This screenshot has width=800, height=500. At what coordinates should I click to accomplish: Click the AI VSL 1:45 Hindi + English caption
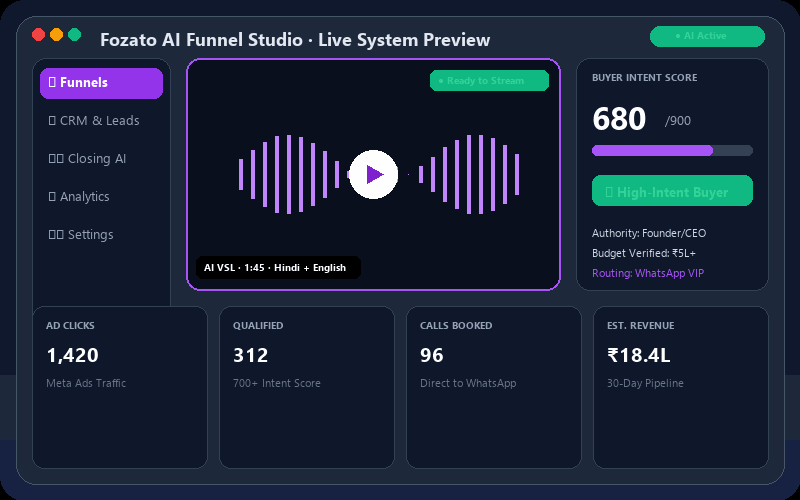click(x=279, y=268)
